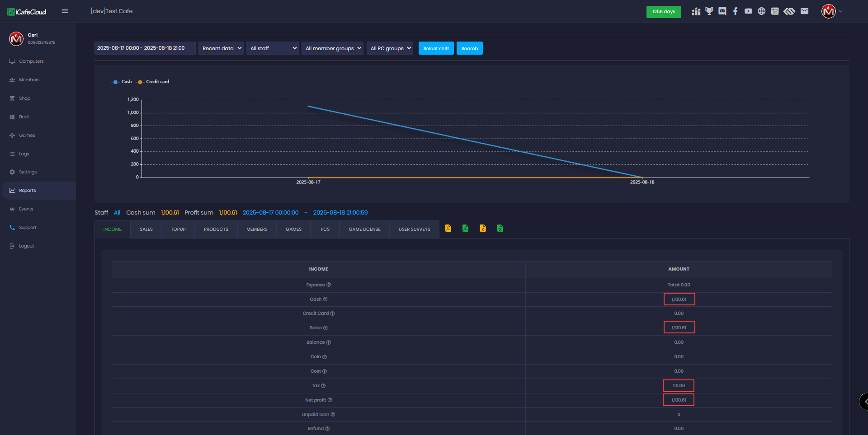
Task: Open the Discord icon in top bar
Action: pos(722,11)
